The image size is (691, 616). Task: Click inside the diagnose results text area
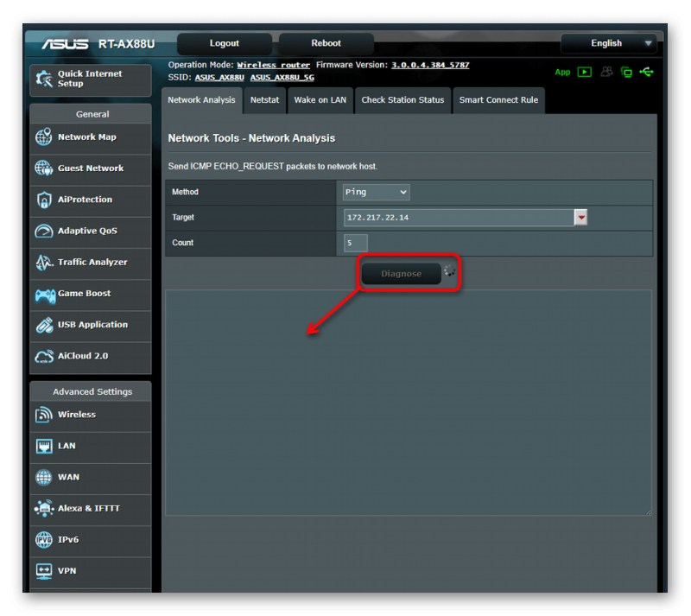409,403
